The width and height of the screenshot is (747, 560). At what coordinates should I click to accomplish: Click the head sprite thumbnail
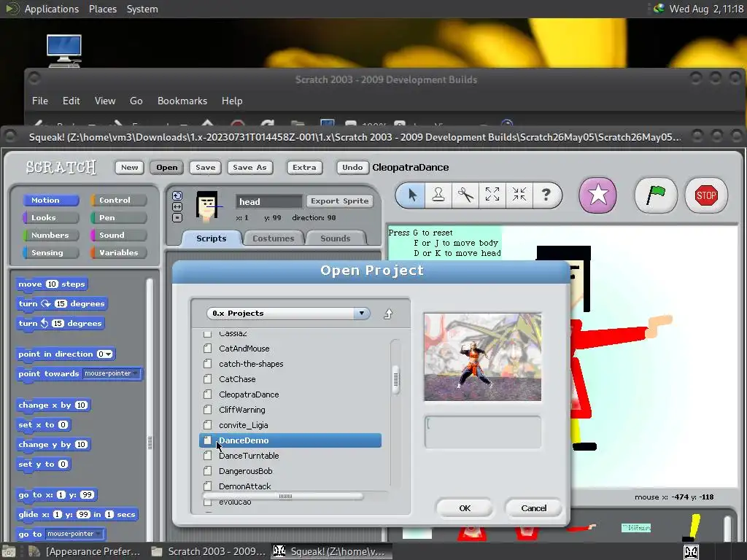[207, 206]
